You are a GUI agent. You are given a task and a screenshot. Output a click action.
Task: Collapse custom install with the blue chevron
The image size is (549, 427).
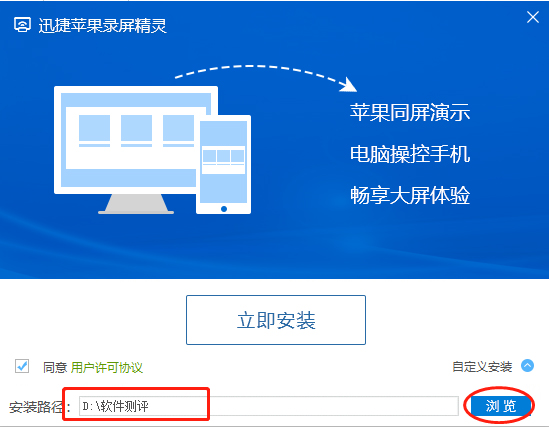point(527,366)
